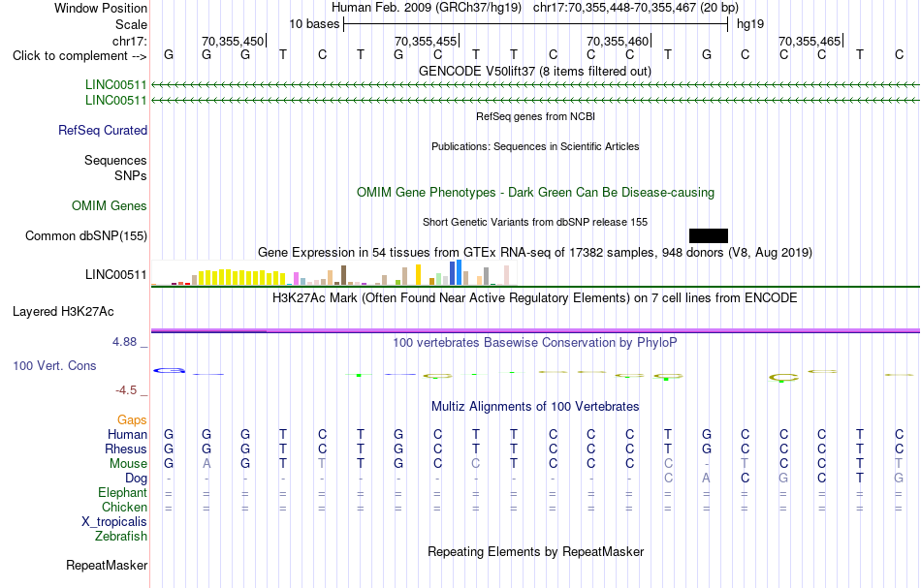
Task: Open OMIM Gene Phenotypes track title
Action: [x=535, y=193]
